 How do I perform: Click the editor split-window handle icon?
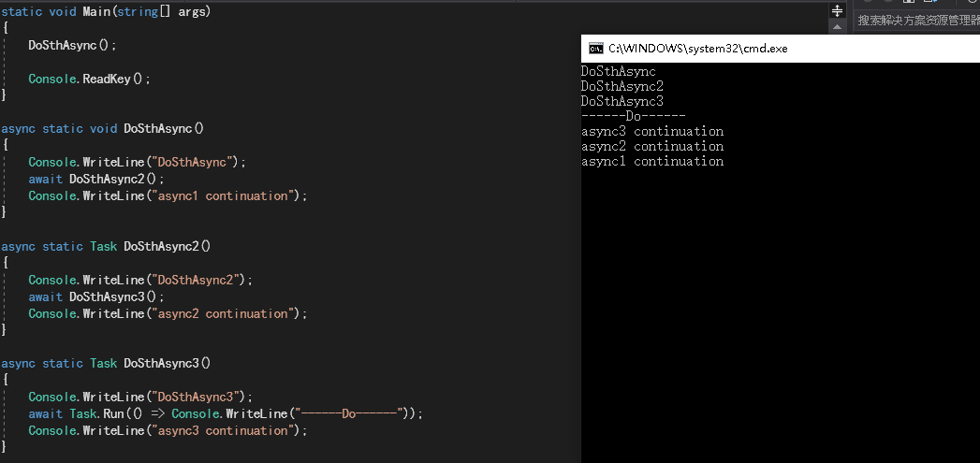[x=837, y=11]
